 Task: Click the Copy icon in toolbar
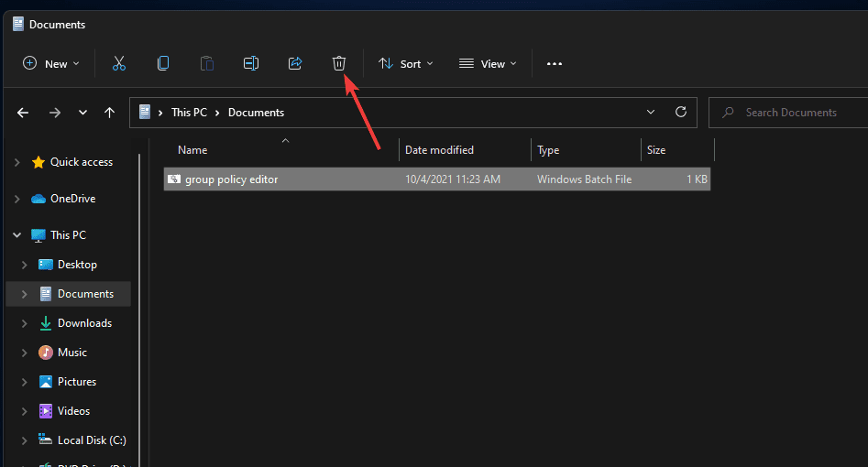pos(163,63)
